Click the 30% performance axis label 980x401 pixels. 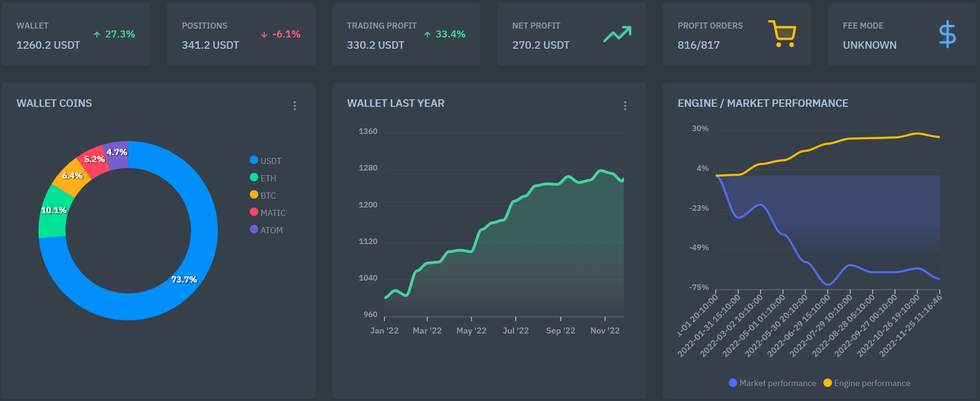(700, 128)
